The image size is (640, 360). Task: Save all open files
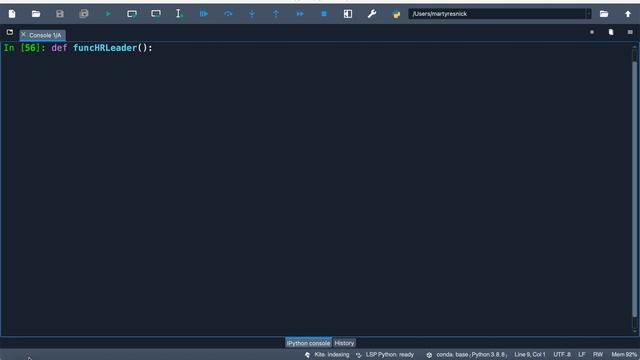click(84, 14)
